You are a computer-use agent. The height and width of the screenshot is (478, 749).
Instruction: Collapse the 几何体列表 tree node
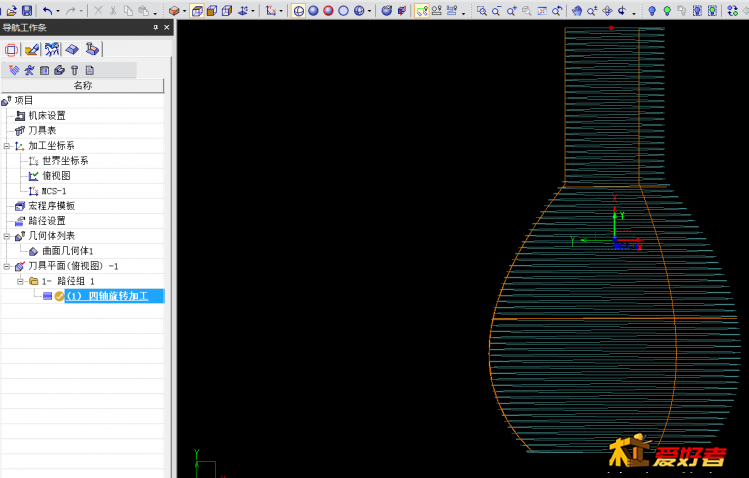(7, 236)
